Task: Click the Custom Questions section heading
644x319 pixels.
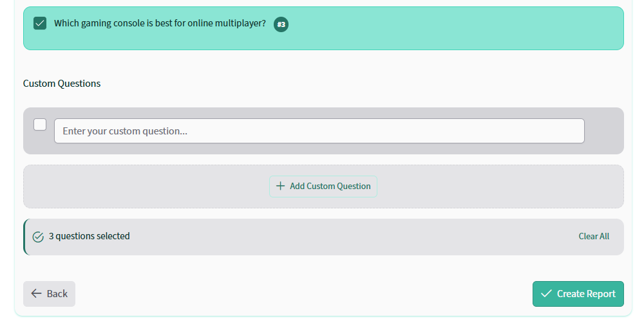Action: [62, 84]
